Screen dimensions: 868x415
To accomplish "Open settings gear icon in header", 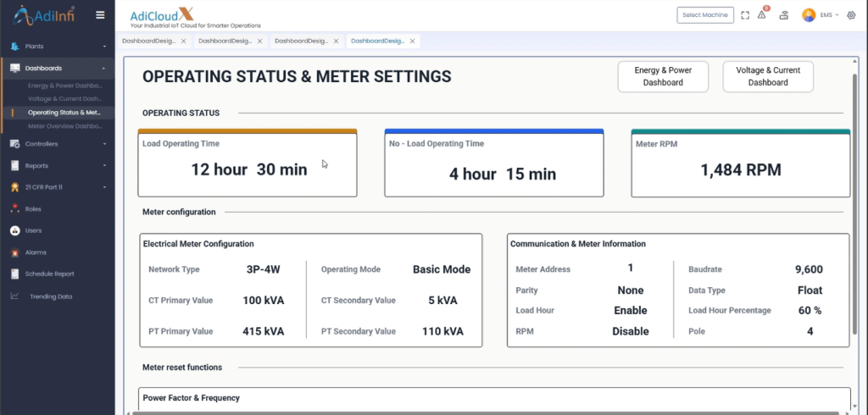I will [851, 15].
